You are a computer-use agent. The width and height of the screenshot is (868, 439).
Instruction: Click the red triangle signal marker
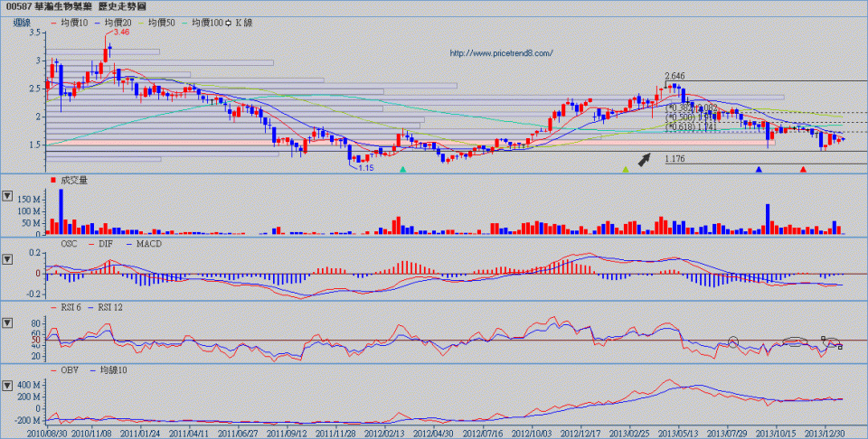tap(803, 169)
